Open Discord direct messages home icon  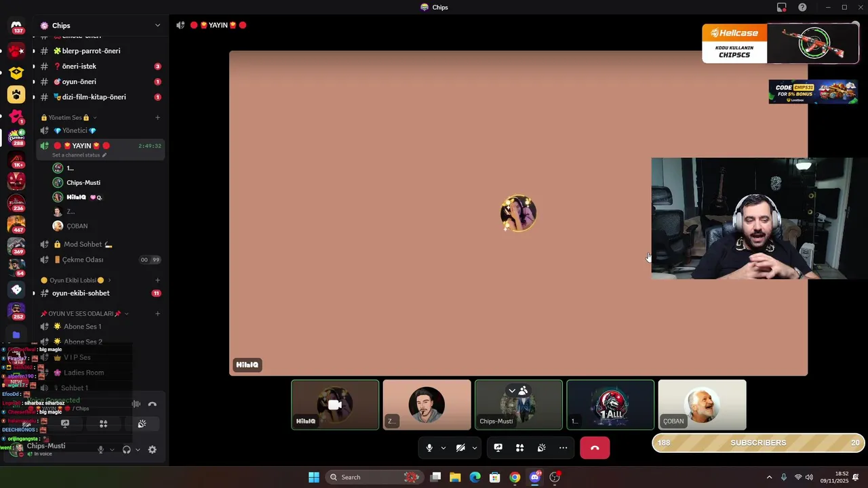[x=16, y=26]
